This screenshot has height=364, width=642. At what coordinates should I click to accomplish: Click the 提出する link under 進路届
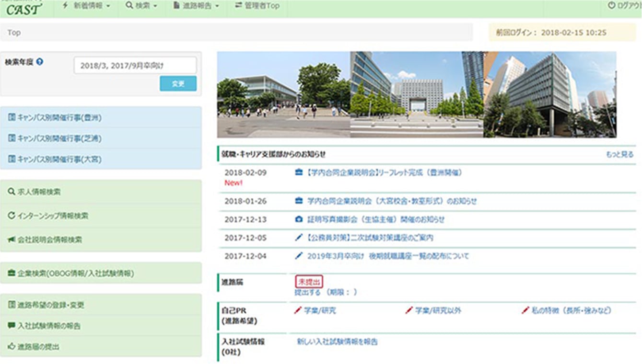307,292
